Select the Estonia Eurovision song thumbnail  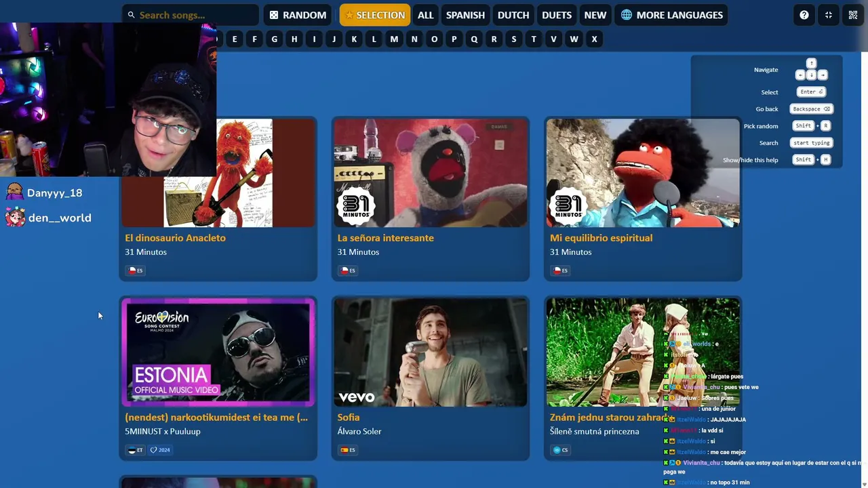pyautogui.click(x=218, y=352)
